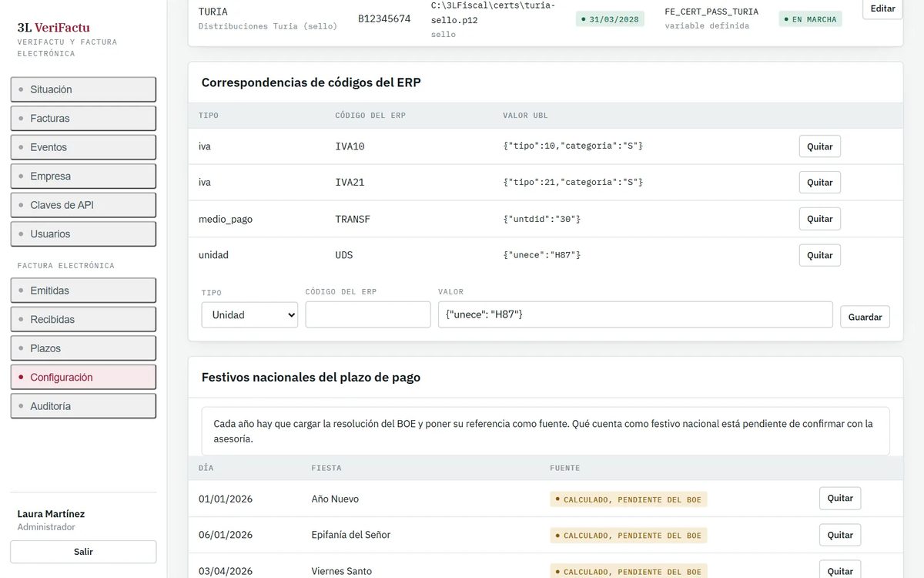Focus the Código del ERP input field
Screen dimensions: 924x578
click(368, 314)
